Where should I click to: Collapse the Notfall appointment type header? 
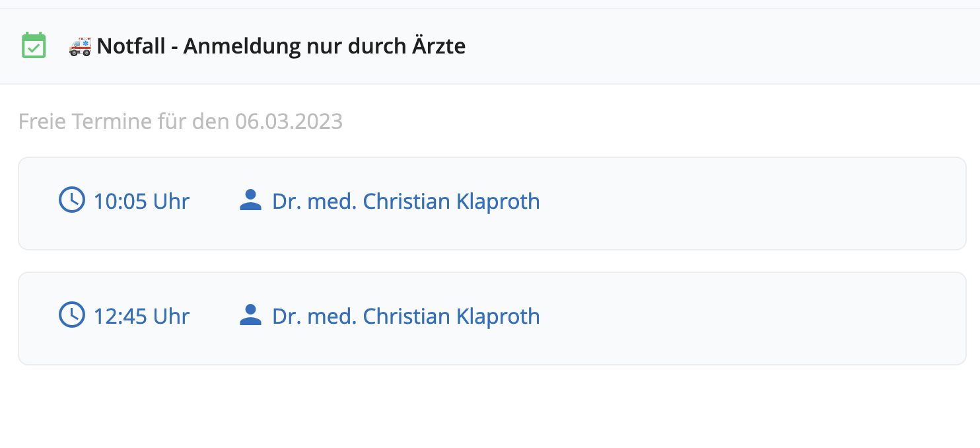490,46
